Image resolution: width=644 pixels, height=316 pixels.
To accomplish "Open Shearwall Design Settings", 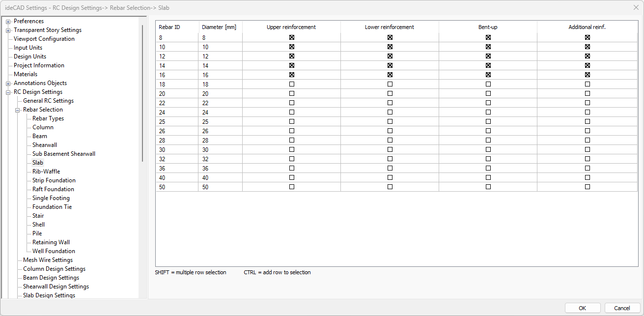I will pyautogui.click(x=56, y=287).
